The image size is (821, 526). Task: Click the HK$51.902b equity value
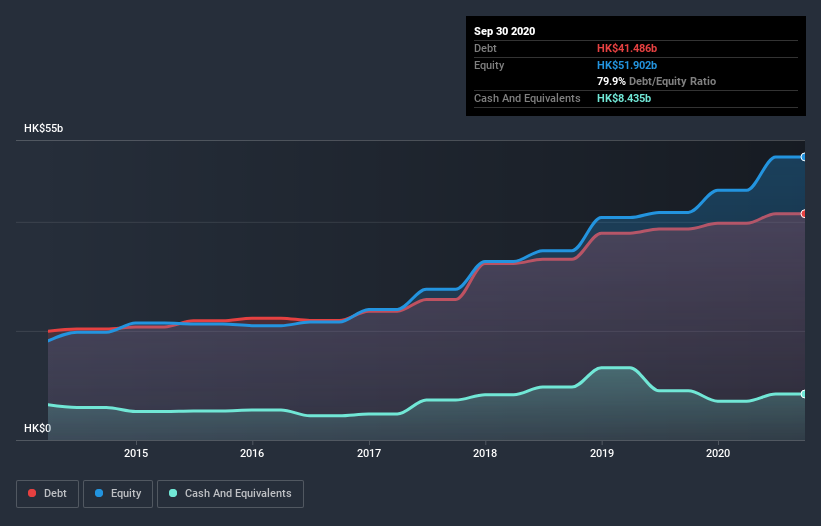627,65
